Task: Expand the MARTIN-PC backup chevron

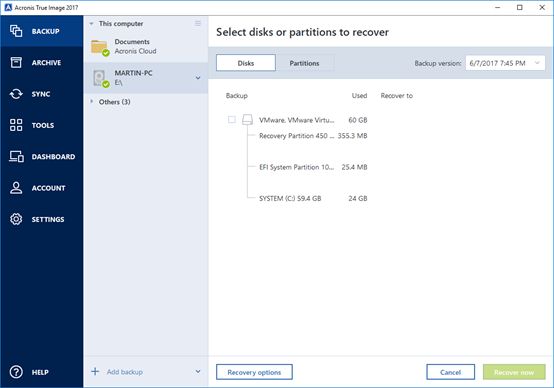Action: tap(198, 78)
